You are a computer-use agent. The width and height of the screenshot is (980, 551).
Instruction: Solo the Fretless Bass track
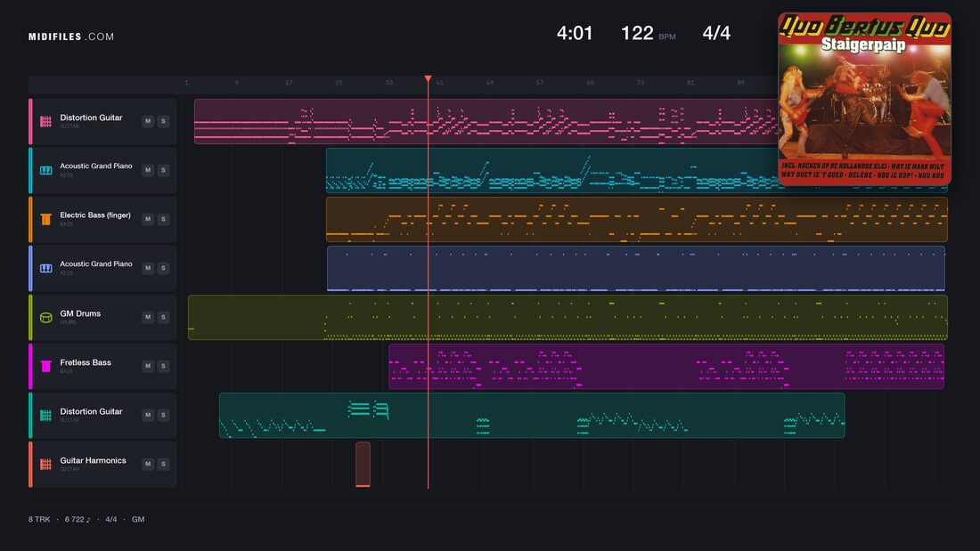click(x=163, y=366)
